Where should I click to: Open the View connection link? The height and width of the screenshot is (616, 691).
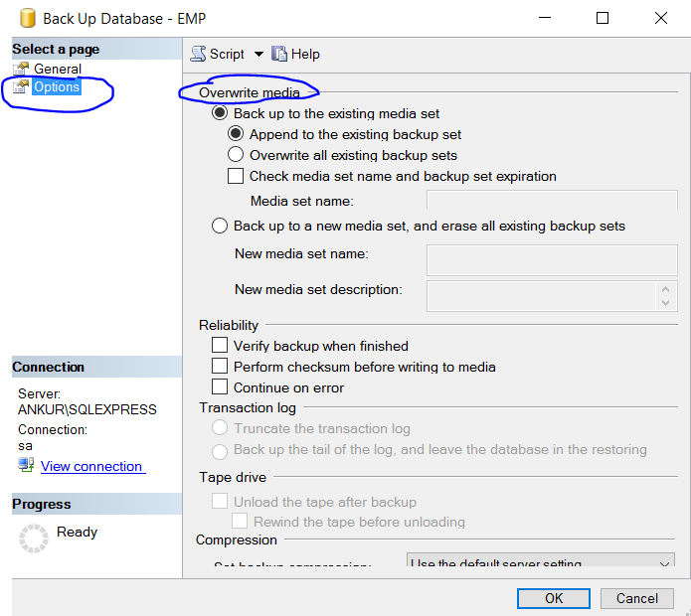[x=91, y=466]
